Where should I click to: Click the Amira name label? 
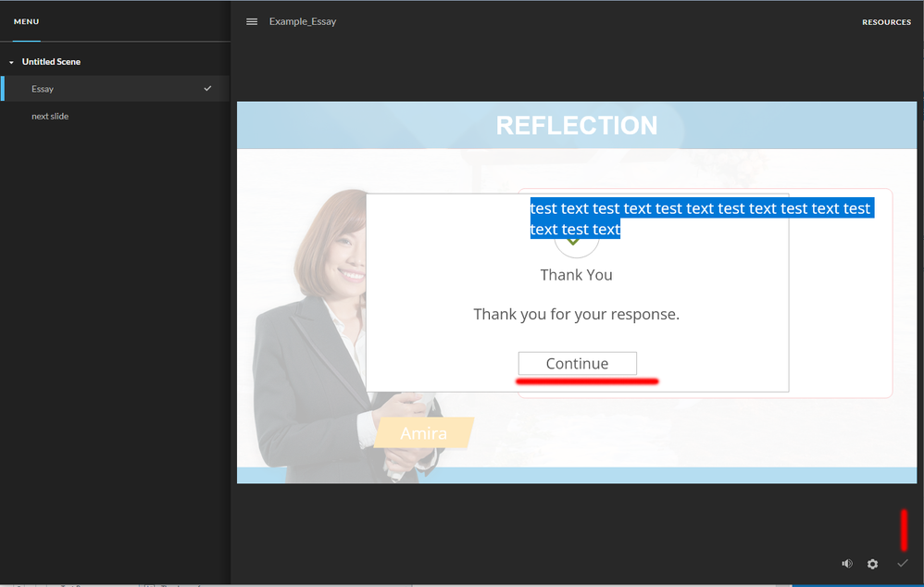[x=424, y=433]
